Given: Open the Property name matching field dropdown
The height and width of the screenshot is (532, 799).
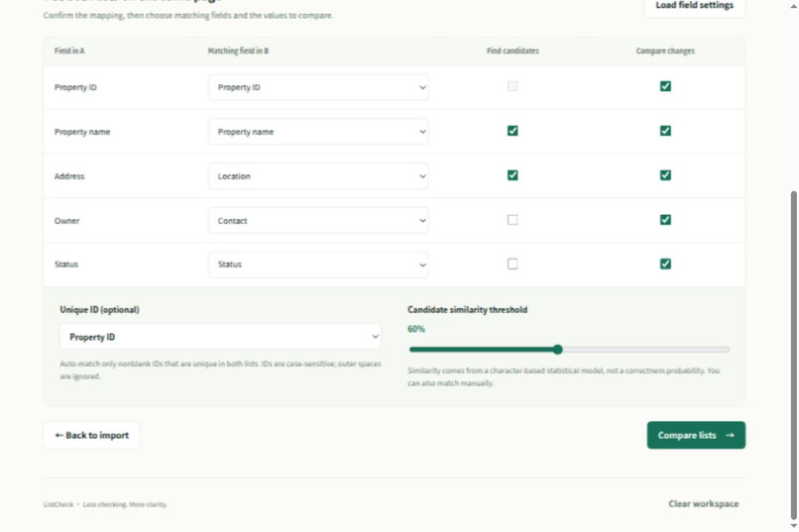Looking at the screenshot, I should point(318,132).
